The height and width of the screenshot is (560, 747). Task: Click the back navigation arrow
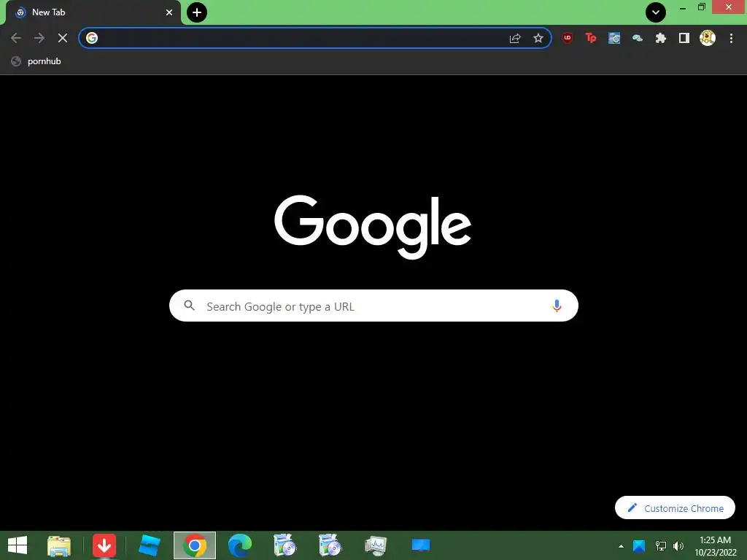(16, 38)
